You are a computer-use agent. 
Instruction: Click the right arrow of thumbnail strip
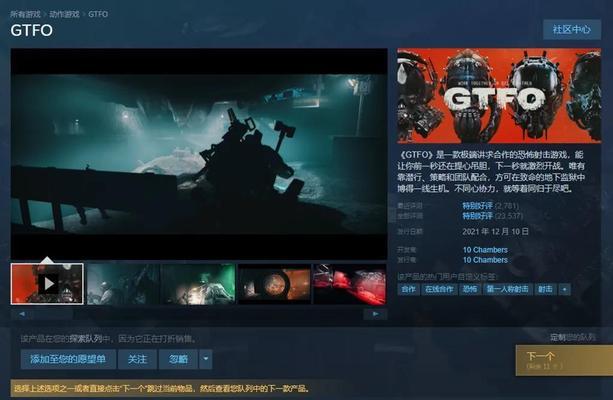point(375,314)
